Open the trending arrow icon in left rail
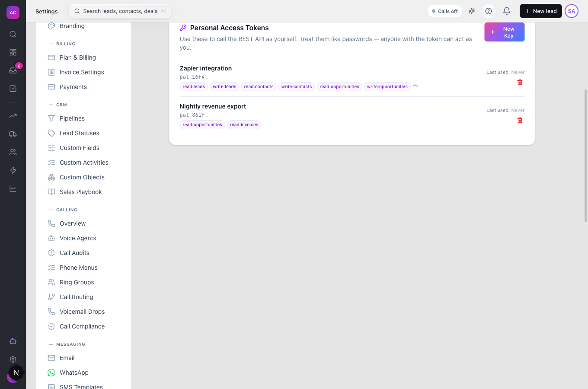Screen dimensions: 588x389 (x=13, y=116)
